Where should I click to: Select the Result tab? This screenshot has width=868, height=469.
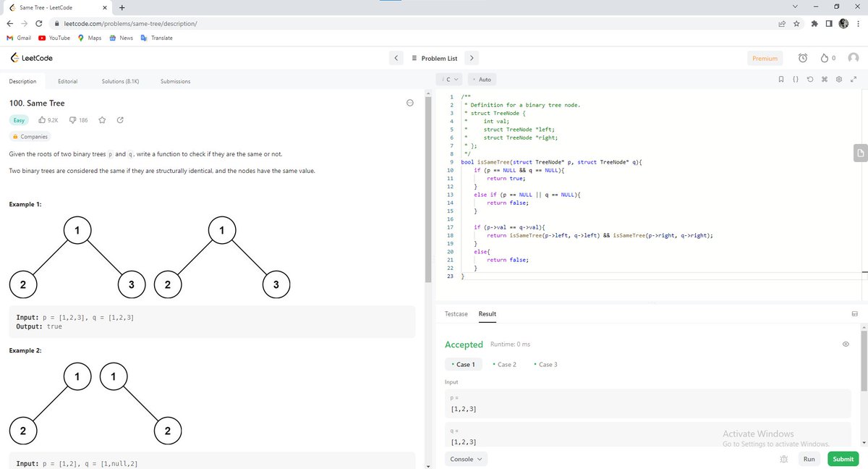pyautogui.click(x=488, y=314)
